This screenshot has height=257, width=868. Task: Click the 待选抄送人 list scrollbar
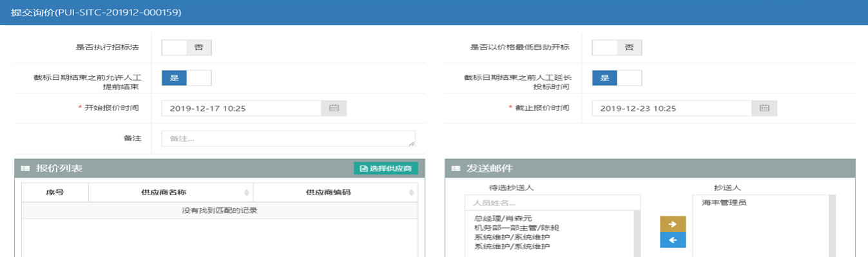pos(637,234)
